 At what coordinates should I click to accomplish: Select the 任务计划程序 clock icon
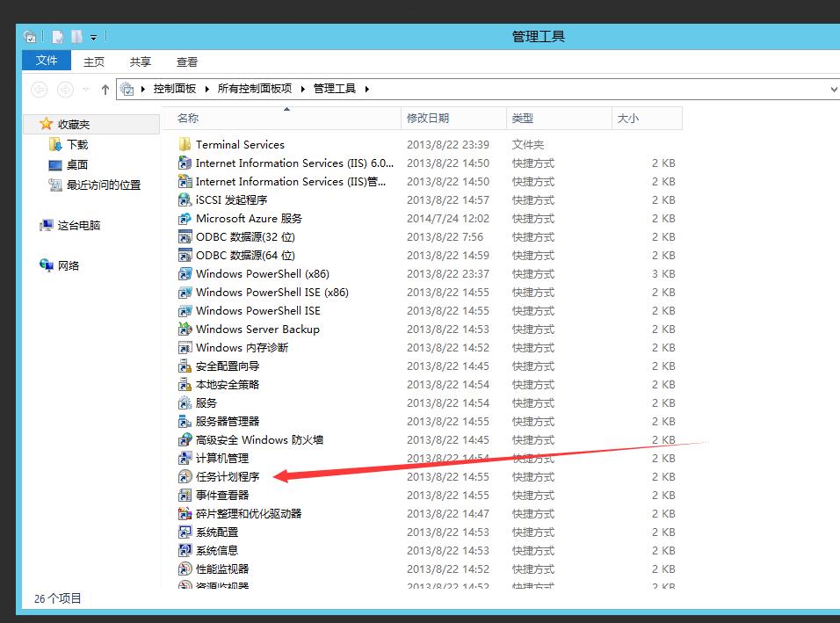tap(185, 476)
